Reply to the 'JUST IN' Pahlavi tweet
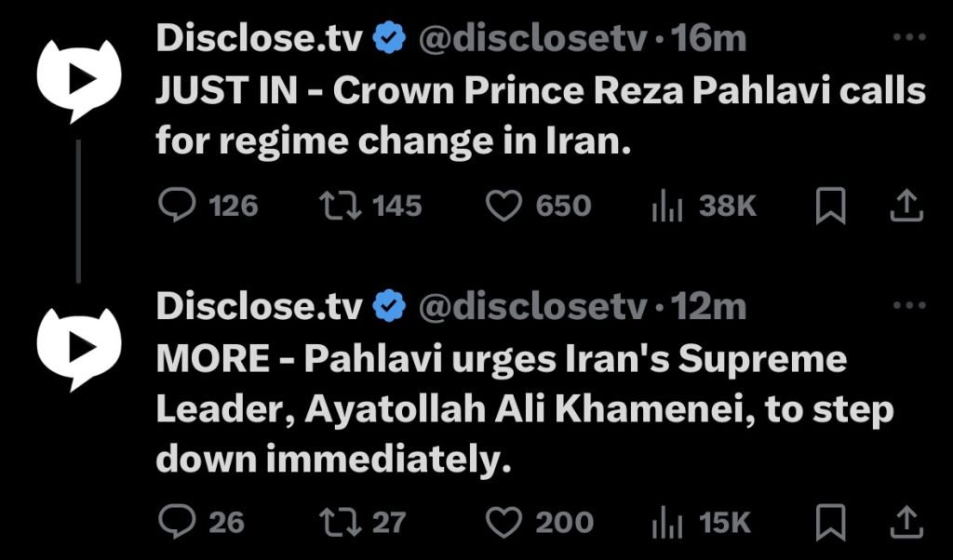 click(x=177, y=206)
